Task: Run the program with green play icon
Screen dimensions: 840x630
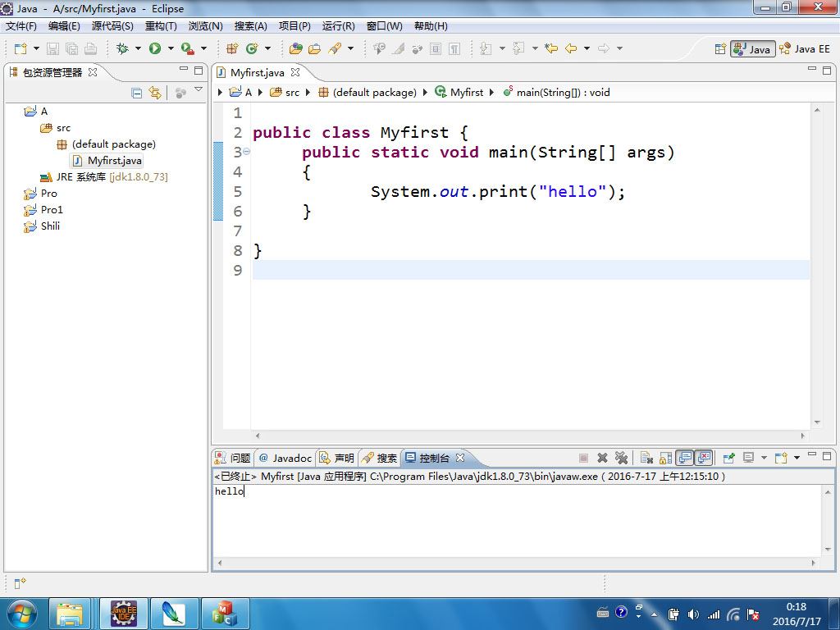Action: click(x=155, y=48)
